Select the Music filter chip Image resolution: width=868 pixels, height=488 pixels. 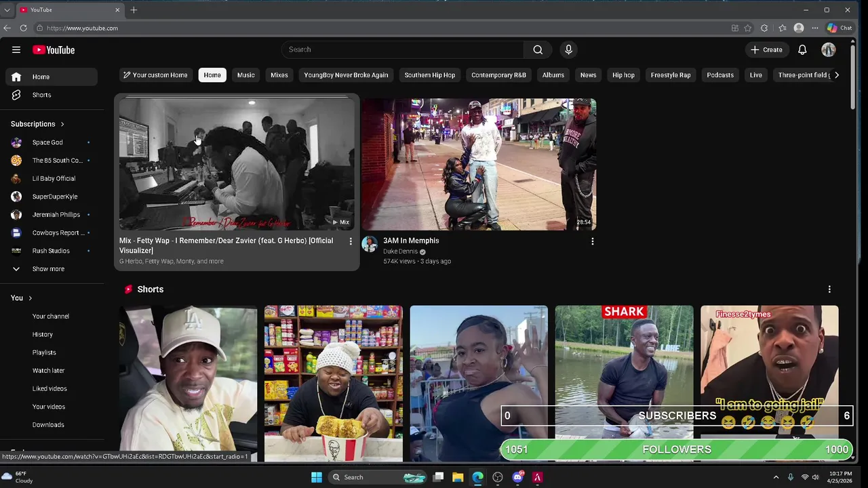[x=246, y=75]
